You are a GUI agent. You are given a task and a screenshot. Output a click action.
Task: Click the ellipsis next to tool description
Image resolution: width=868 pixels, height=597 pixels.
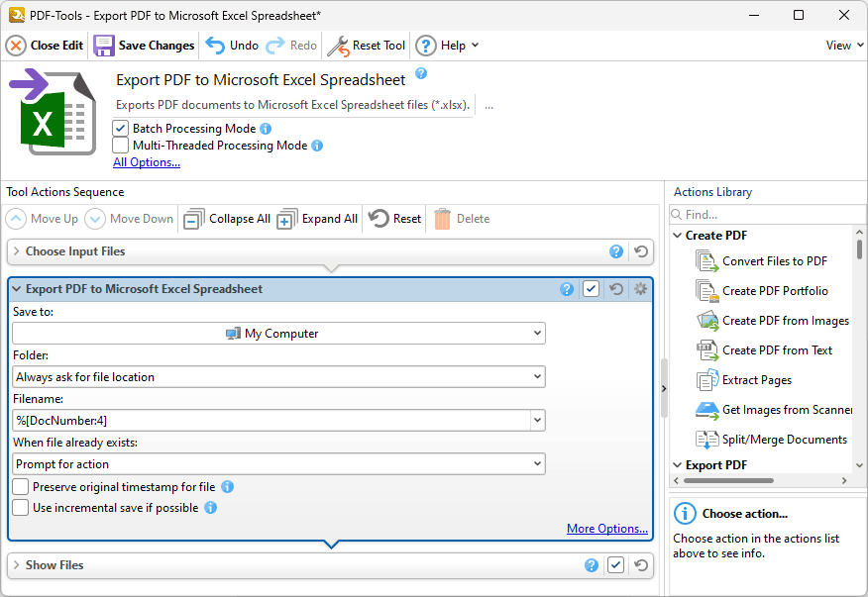(x=488, y=106)
